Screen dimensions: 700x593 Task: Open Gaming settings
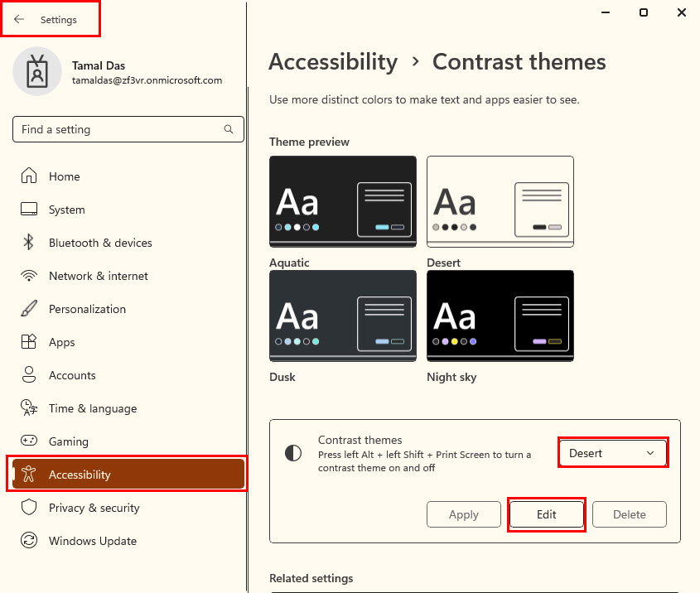(x=128, y=441)
